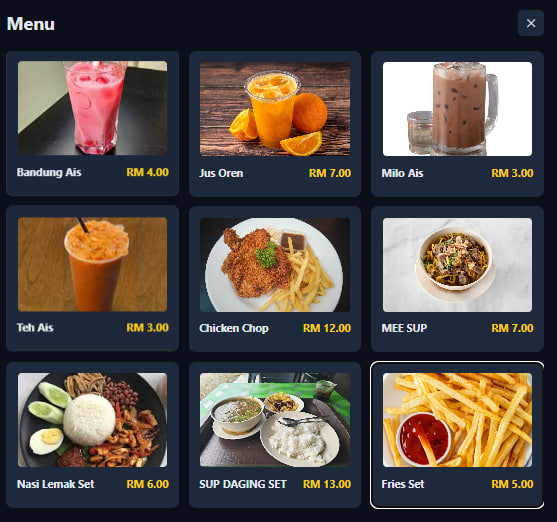The image size is (557, 522).
Task: Choose the MEE SUP noodle bowl picture
Action: tap(458, 265)
